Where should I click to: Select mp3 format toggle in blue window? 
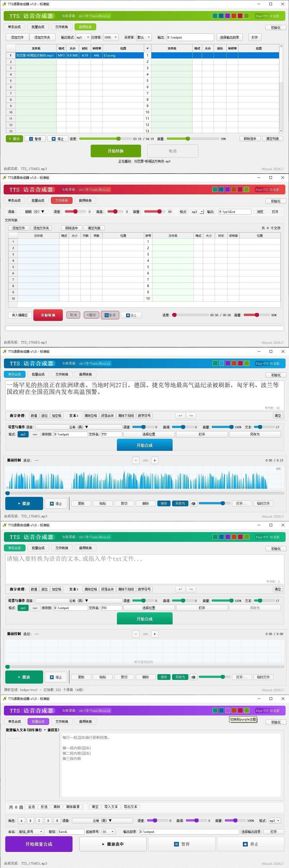click(x=23, y=434)
